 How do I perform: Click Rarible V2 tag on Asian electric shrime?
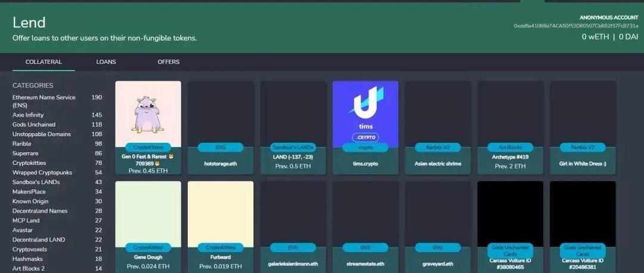(x=438, y=147)
